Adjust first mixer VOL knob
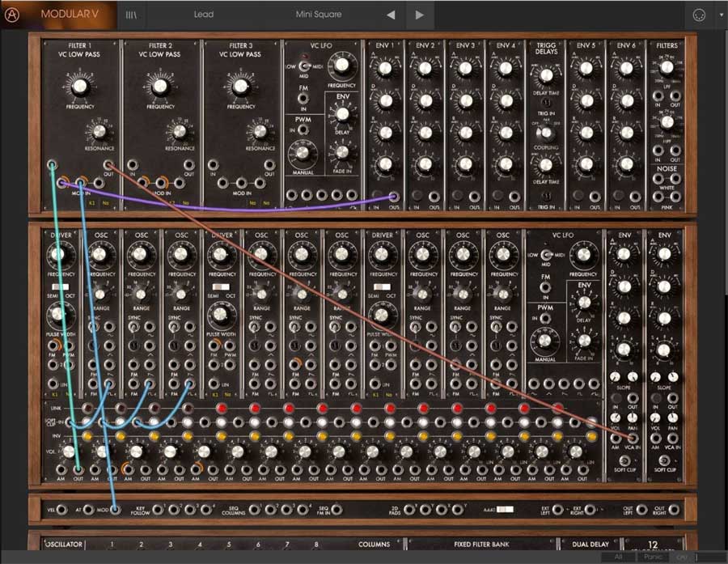Screen dimensions: 728x564 [69, 452]
